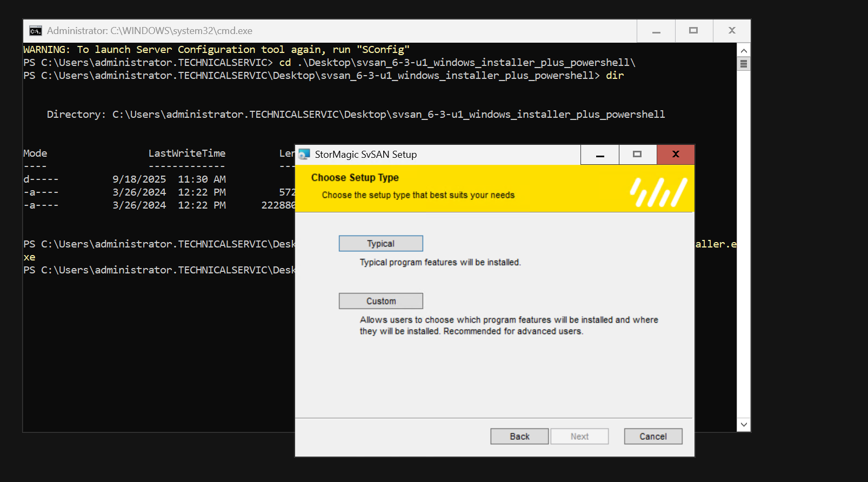Maximize the Administrator cmd.exe window
This screenshot has width=868, height=482.
(x=694, y=31)
